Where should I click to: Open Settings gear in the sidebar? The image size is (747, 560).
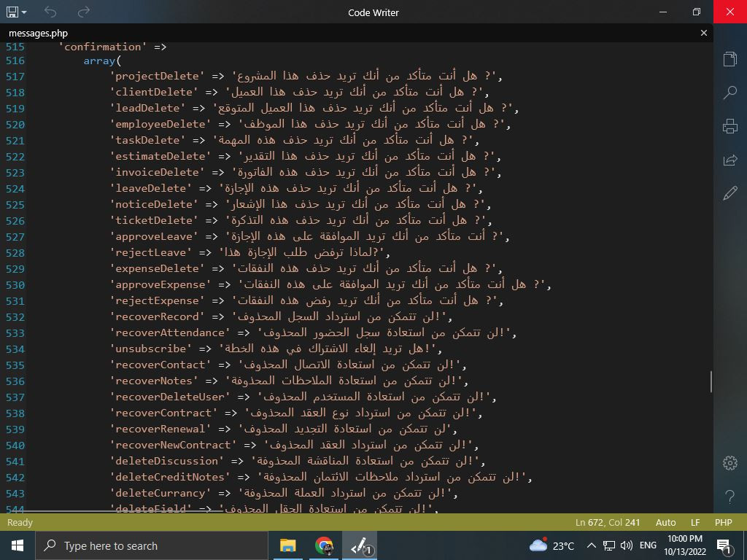click(729, 463)
